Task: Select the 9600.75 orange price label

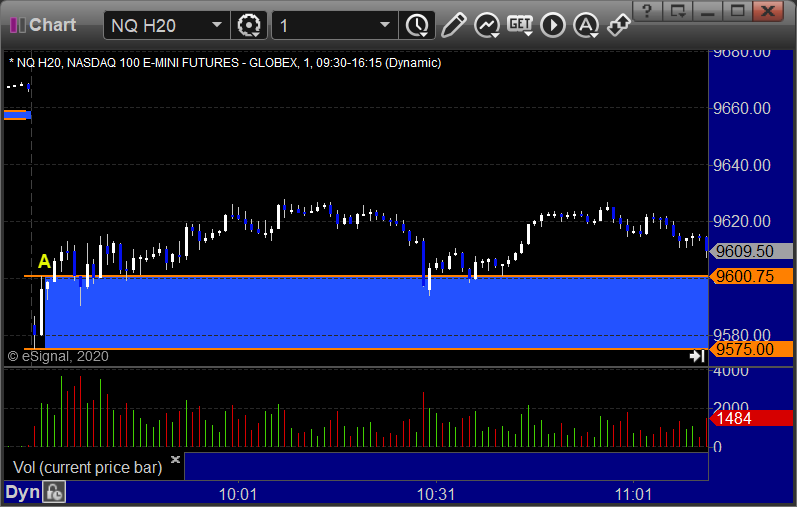Action: pos(751,276)
